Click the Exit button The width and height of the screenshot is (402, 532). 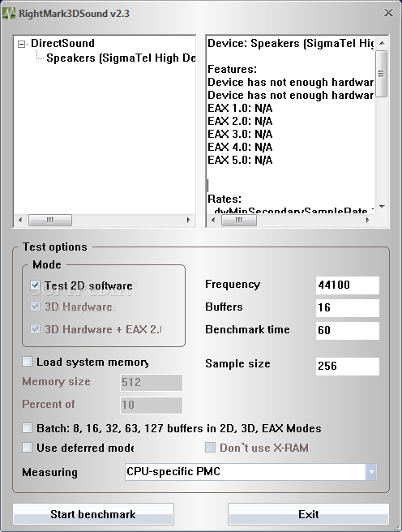309,514
